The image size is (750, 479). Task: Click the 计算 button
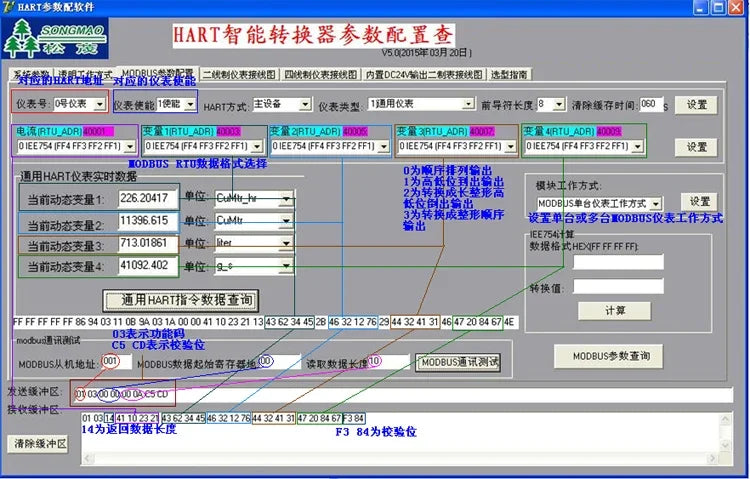614,311
